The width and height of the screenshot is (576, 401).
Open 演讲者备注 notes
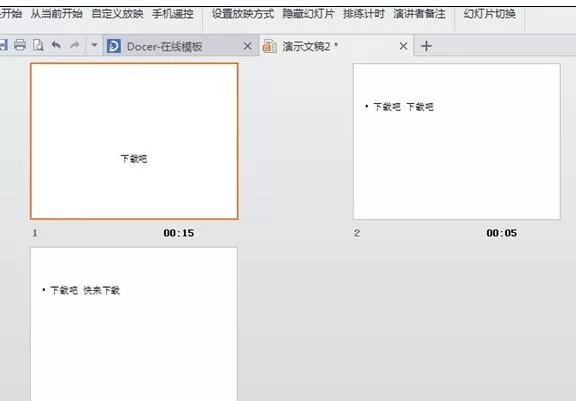pyautogui.click(x=419, y=14)
